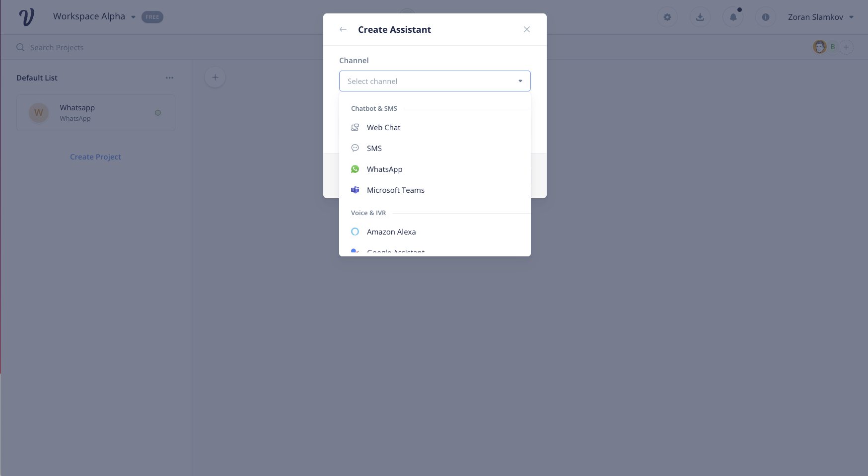
Task: Click the Channel field label
Action: pyautogui.click(x=354, y=61)
